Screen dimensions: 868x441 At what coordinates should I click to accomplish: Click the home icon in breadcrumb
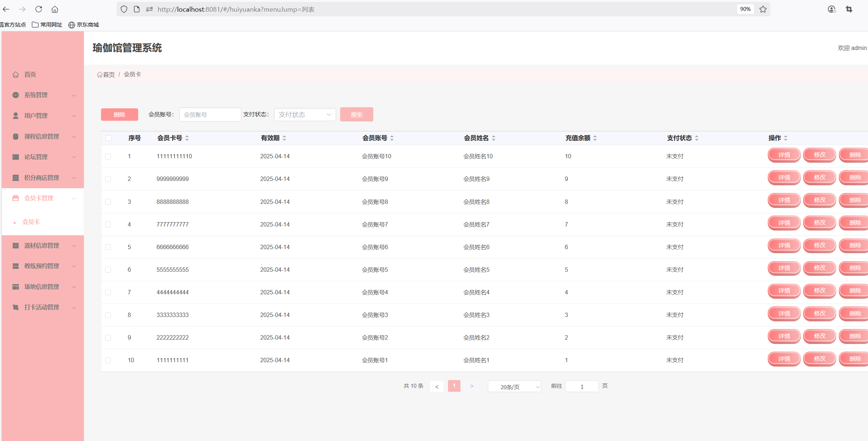(x=100, y=74)
